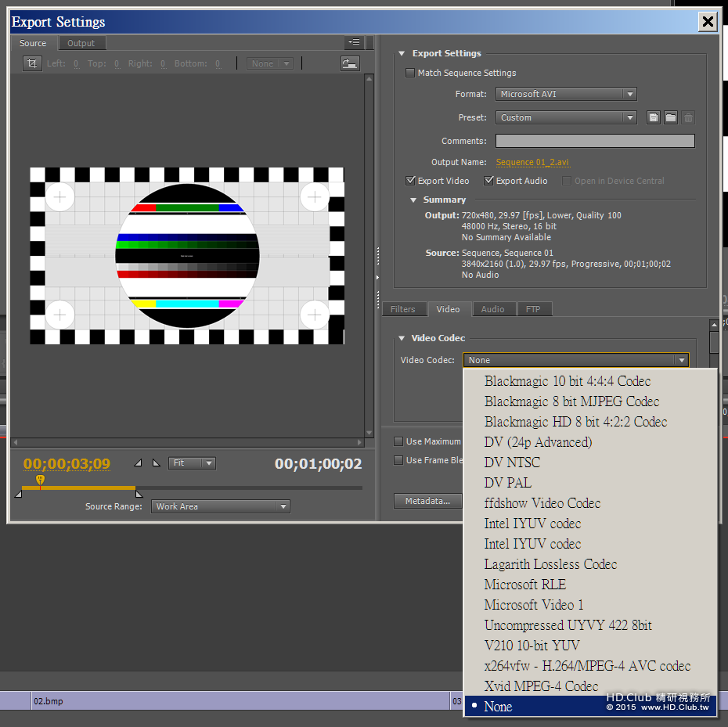Click the Save Preset icon
728x727 pixels.
point(654,117)
